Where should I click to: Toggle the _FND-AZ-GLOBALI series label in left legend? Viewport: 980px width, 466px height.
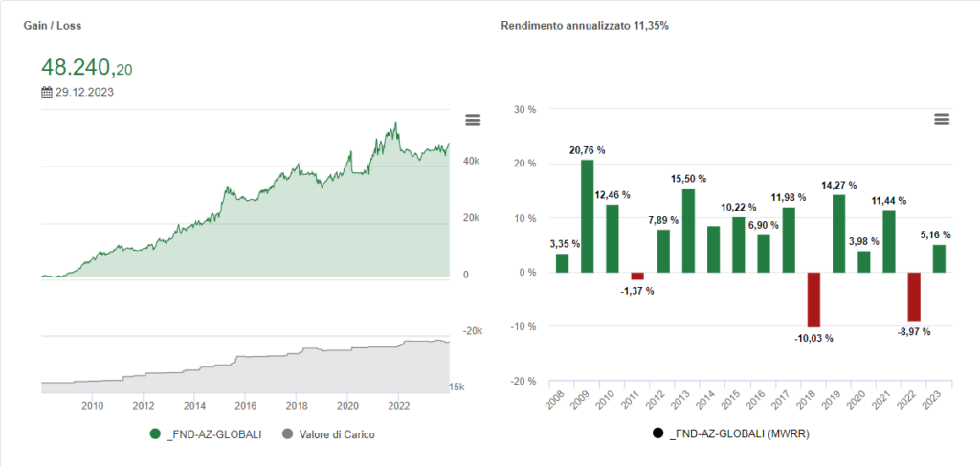212,434
